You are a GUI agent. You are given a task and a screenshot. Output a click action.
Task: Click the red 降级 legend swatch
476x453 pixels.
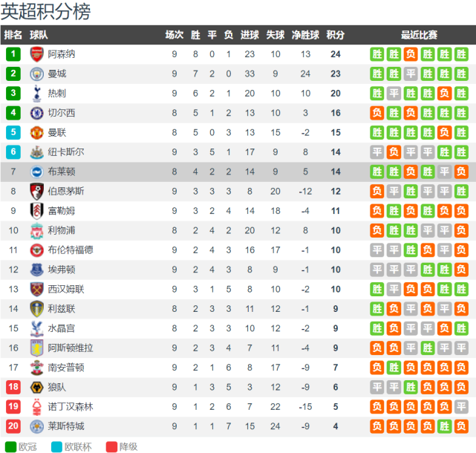coord(112,446)
